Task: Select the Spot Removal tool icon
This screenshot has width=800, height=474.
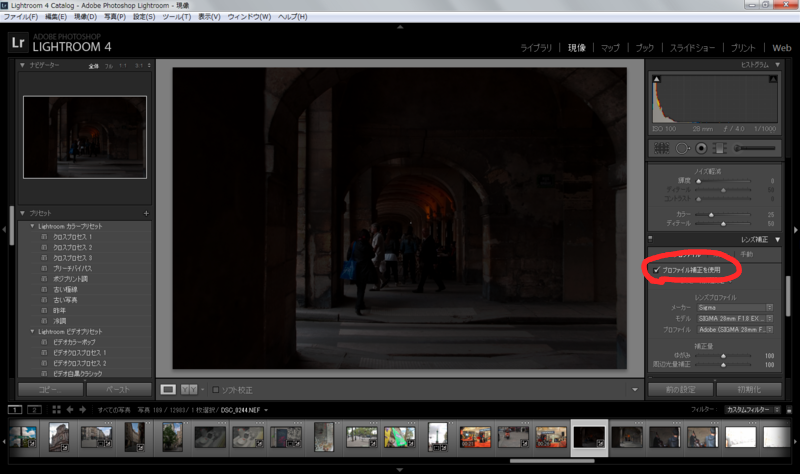Action: (682, 148)
